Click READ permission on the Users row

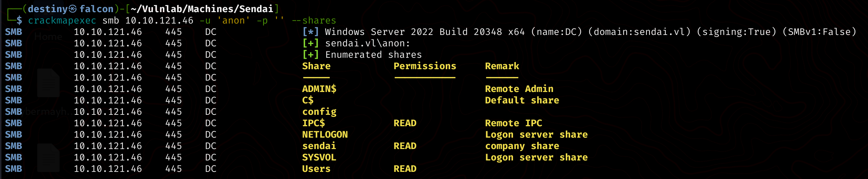click(x=405, y=169)
